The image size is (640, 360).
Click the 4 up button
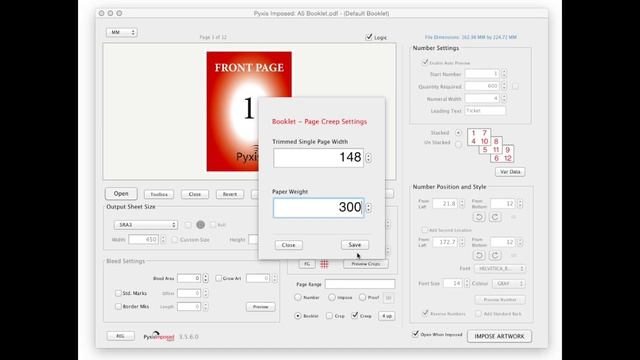(387, 316)
